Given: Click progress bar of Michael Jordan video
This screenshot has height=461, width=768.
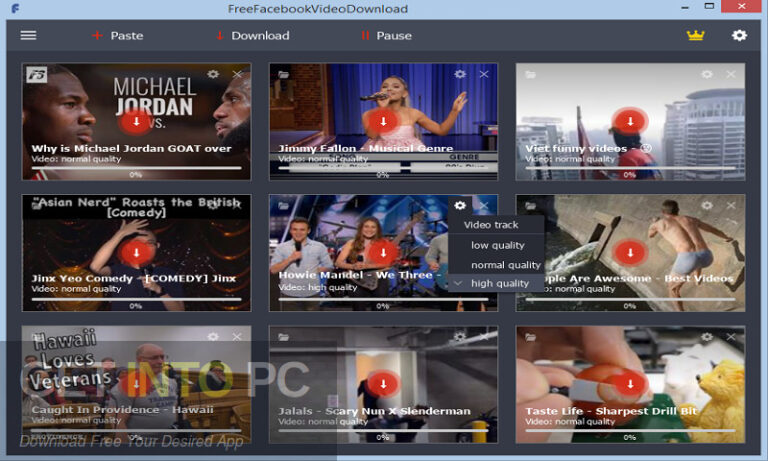Looking at the screenshot, I should pos(136,168).
